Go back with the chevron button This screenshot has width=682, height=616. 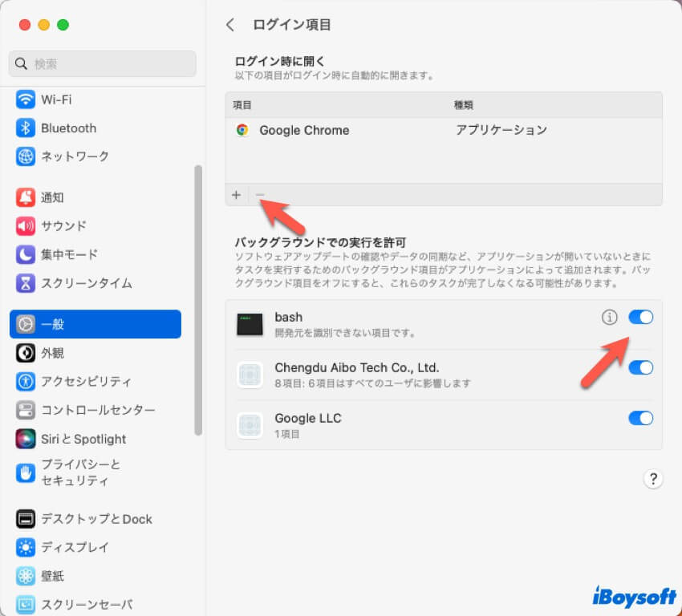pyautogui.click(x=230, y=25)
